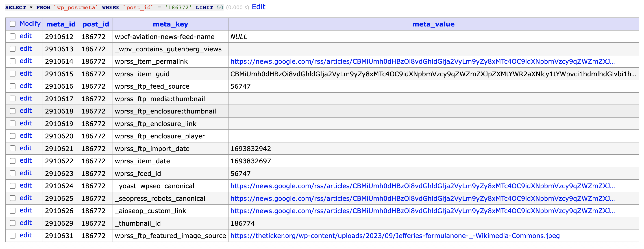Image resolution: width=644 pixels, height=249 pixels.
Task: Sort by post_id column header
Action: 96,24
